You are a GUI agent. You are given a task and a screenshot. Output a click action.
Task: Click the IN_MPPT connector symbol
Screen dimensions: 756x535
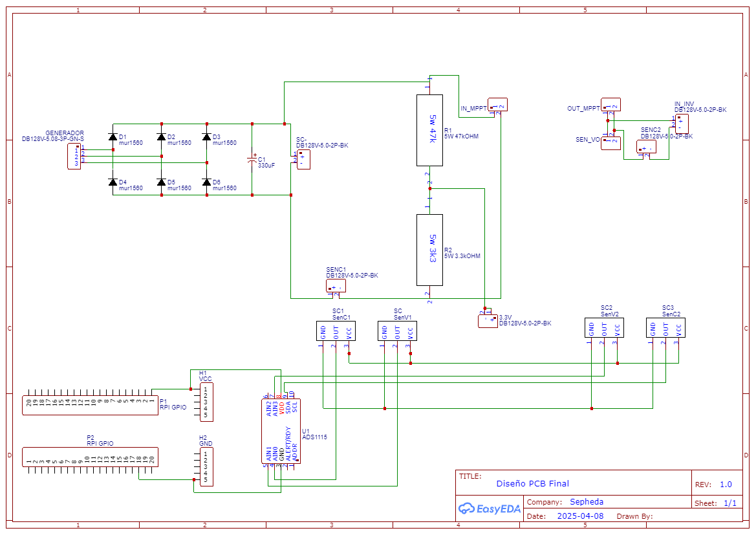pos(497,104)
